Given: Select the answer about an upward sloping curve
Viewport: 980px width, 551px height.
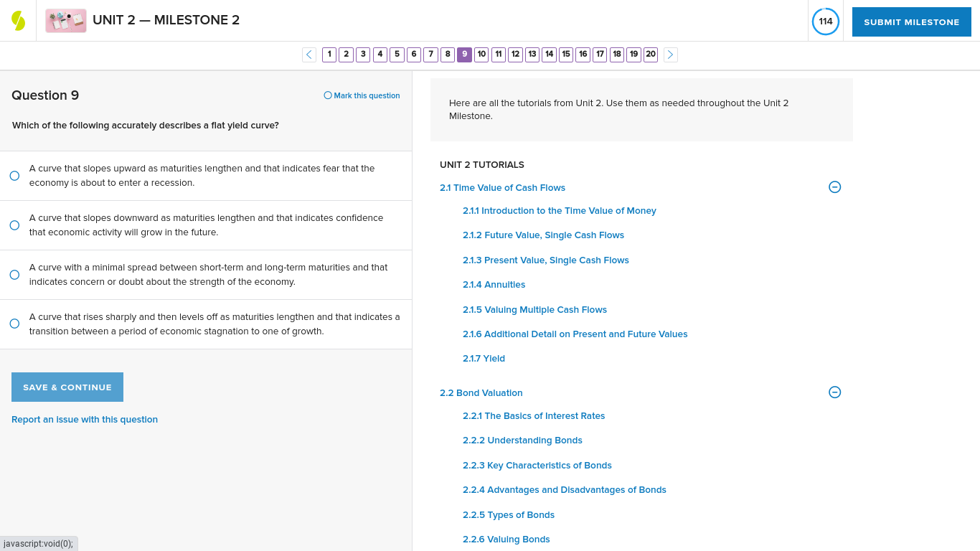Looking at the screenshot, I should (14, 175).
